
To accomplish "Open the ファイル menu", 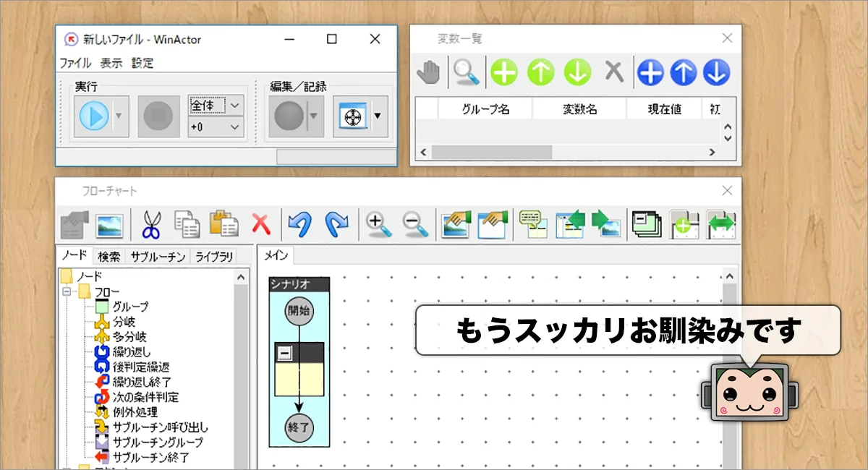I will click(75, 63).
